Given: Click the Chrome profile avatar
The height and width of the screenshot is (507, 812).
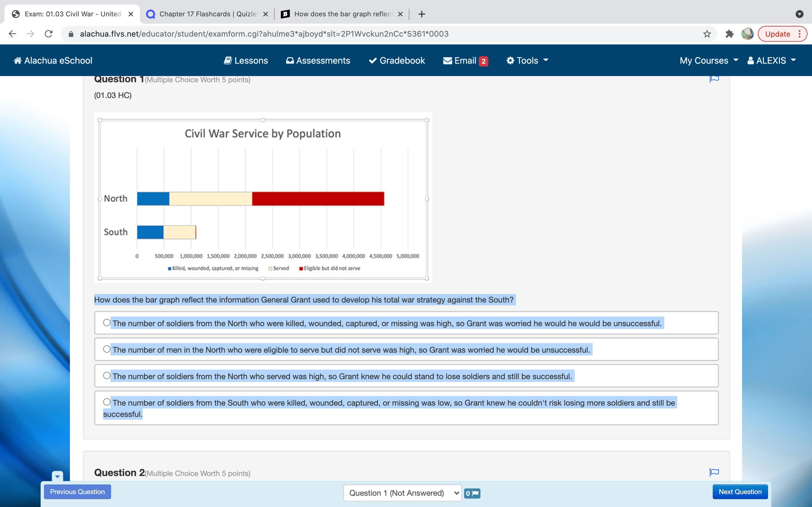Looking at the screenshot, I should pyautogui.click(x=747, y=34).
